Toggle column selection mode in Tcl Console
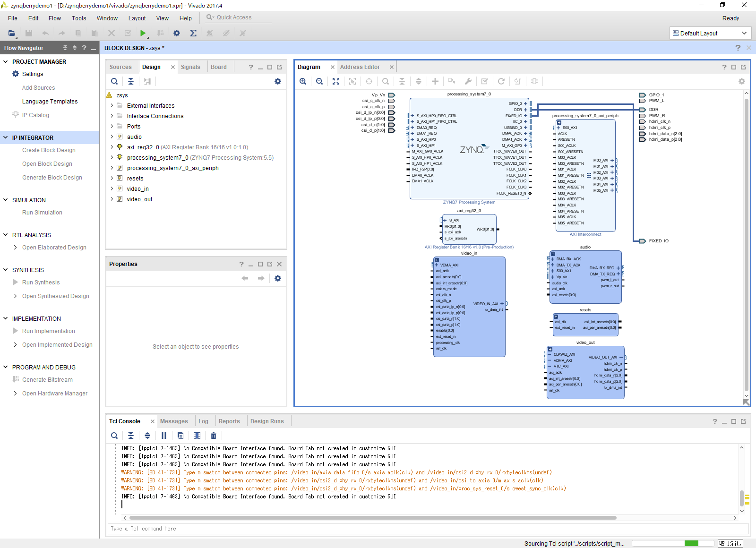This screenshot has height=548, width=756. (197, 436)
